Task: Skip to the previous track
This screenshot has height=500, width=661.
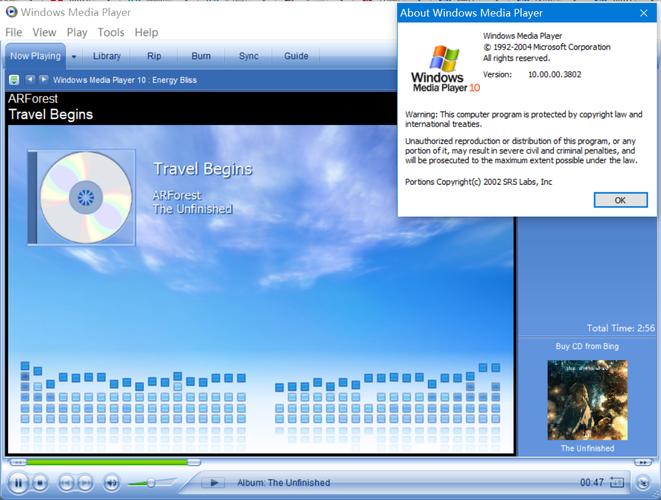Action: pyautogui.click(x=66, y=483)
